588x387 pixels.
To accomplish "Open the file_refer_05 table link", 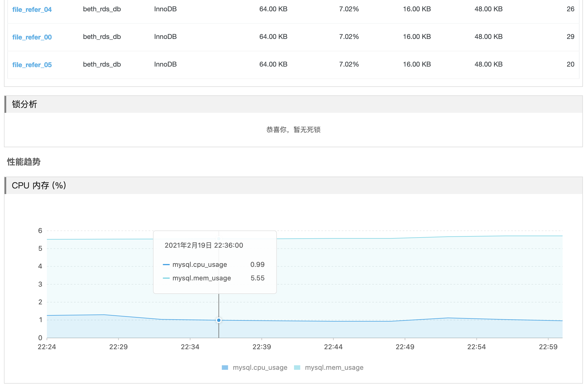I will pos(32,65).
